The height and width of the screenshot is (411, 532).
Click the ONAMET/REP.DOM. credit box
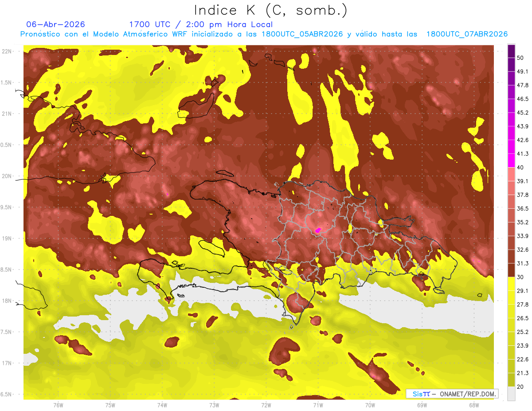[452, 394]
